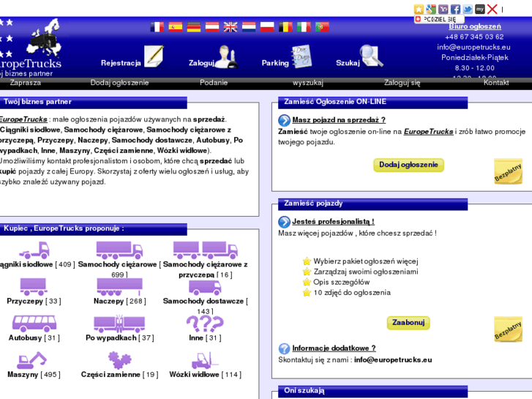Click Bezpłatny note beside Zaabonuj

[508, 329]
